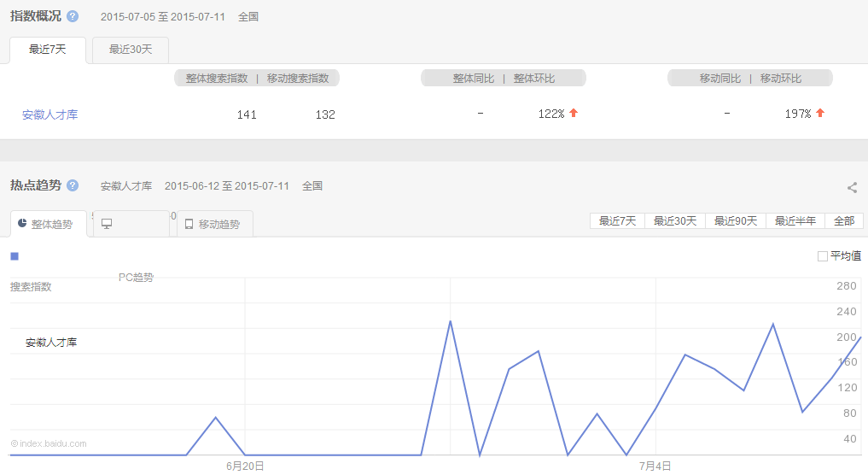The image size is (868, 475).
Task: Enable the 平均值 checkbox
Action: (823, 255)
